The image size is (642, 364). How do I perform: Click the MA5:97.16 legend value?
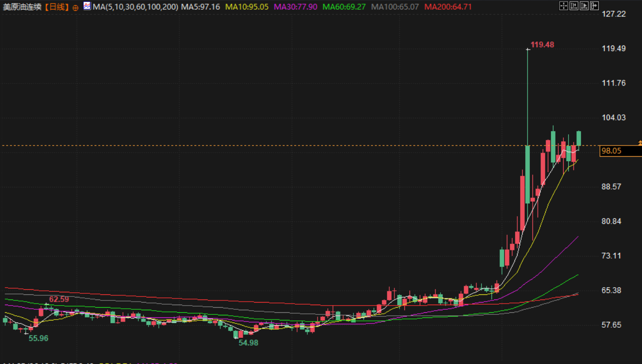coord(201,7)
